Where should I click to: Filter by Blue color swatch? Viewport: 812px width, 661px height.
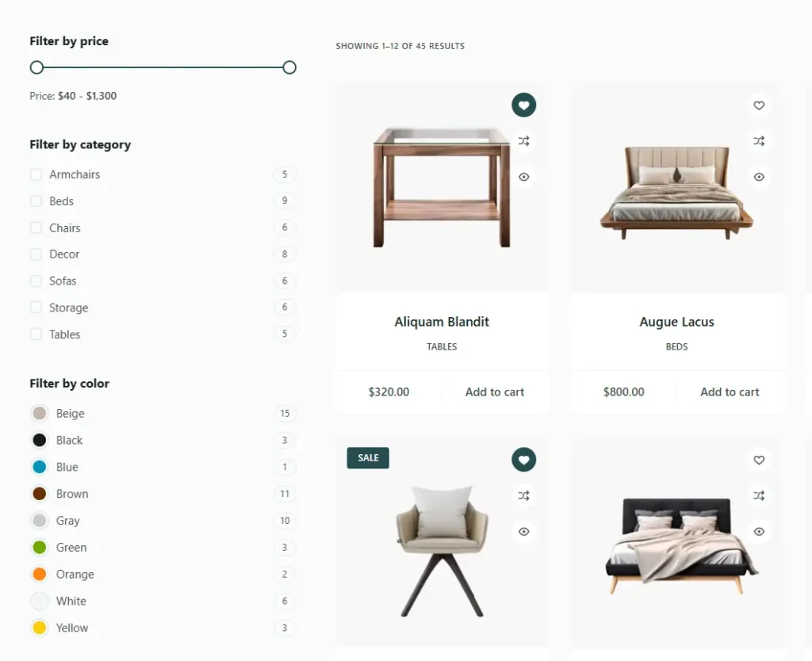pyautogui.click(x=40, y=467)
